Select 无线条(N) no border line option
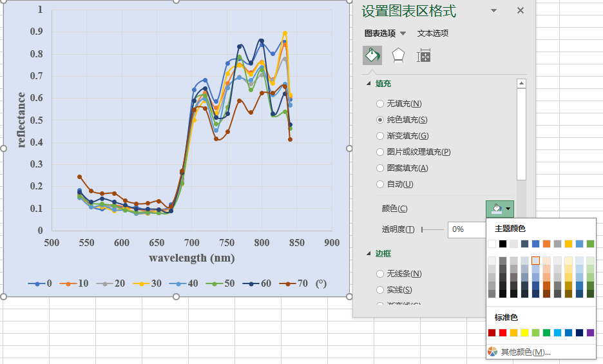The image size is (603, 364). (x=399, y=274)
